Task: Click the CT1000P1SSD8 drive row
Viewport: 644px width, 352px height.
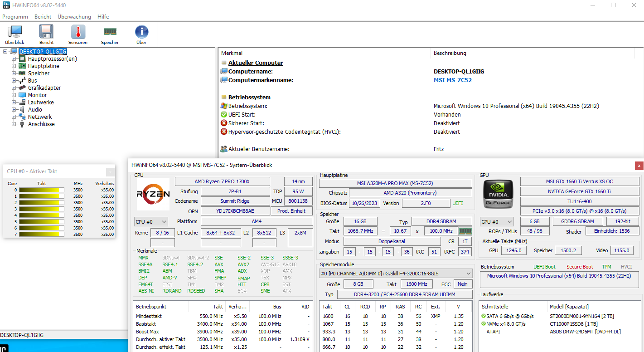Action: click(x=559, y=324)
